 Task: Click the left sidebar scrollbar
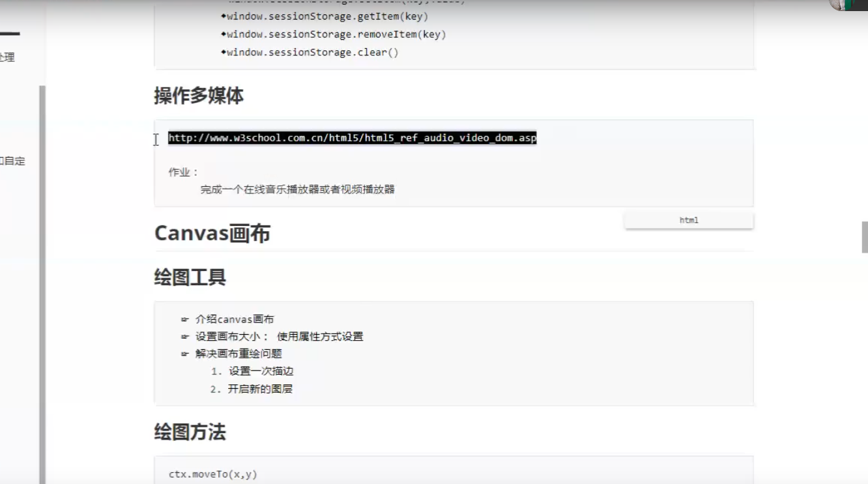click(42, 280)
